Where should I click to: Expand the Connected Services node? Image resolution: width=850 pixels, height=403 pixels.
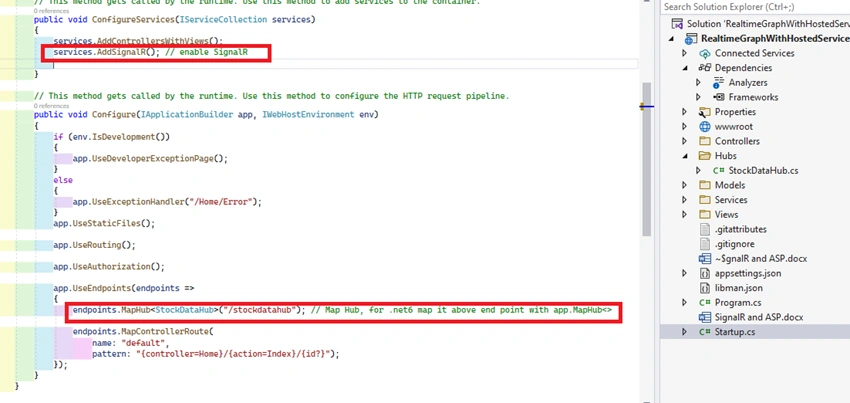(684, 53)
